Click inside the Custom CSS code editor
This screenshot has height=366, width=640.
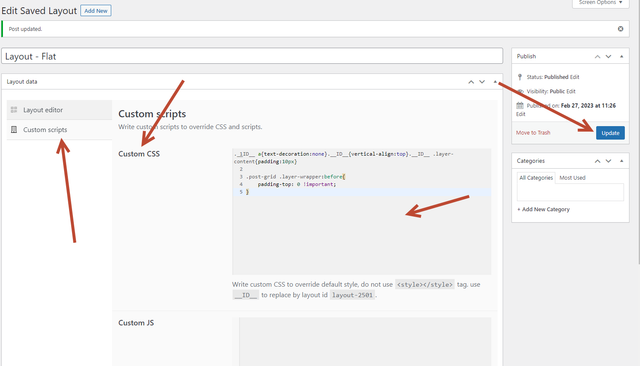click(x=361, y=211)
